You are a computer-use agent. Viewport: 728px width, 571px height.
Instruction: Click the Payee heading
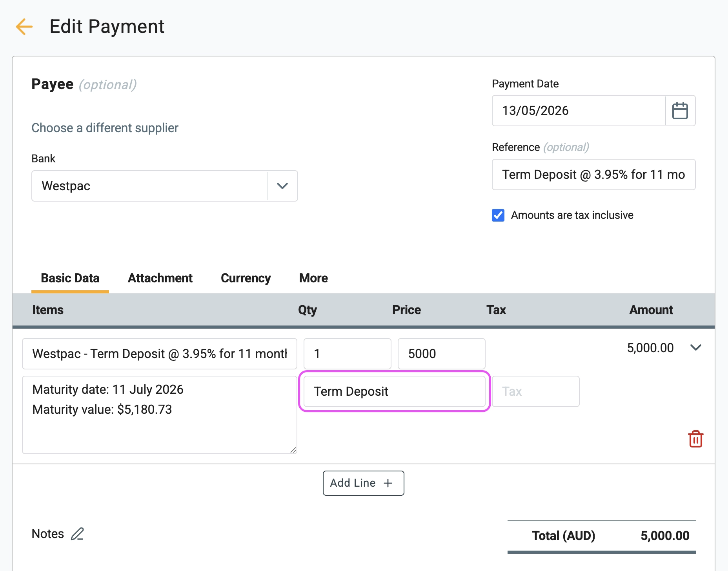[x=53, y=84]
